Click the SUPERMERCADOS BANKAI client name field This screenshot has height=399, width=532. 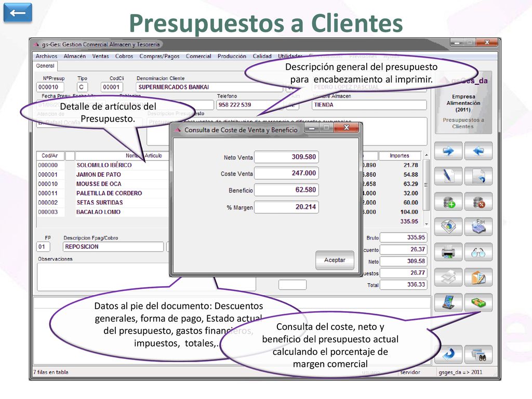tap(209, 87)
